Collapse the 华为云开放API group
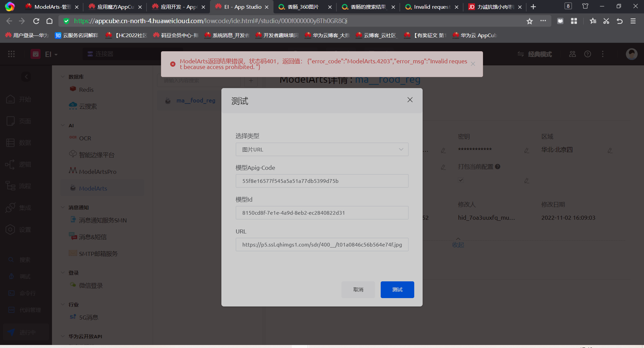The image size is (644, 348). point(63,336)
